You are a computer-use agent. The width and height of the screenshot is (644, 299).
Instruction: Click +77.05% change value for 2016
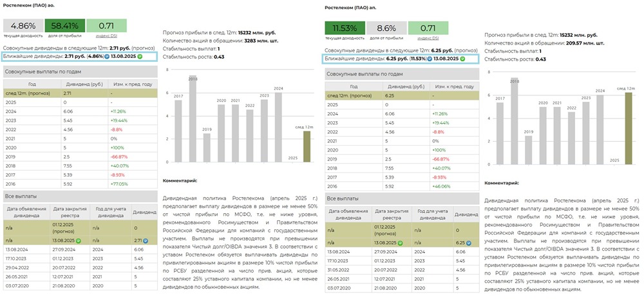(120, 184)
